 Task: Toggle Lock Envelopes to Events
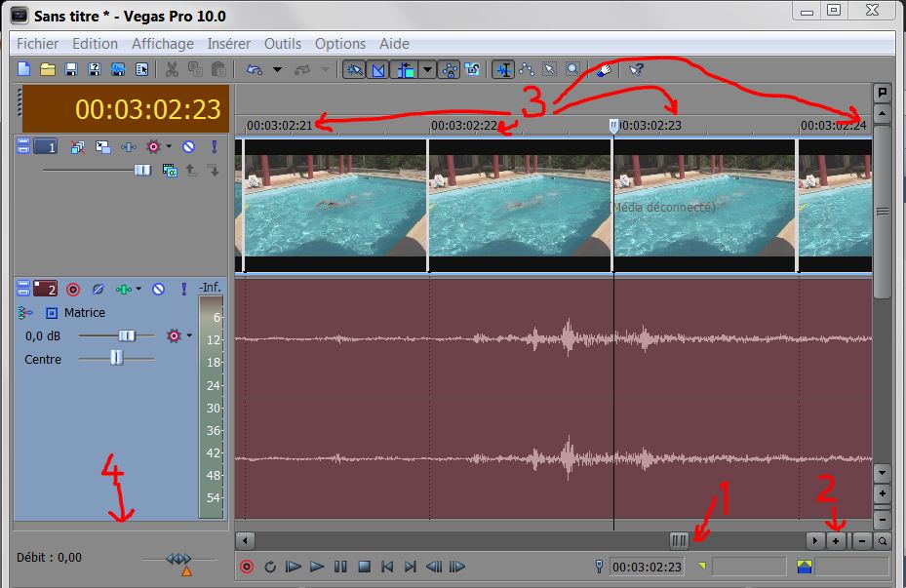coord(449,70)
